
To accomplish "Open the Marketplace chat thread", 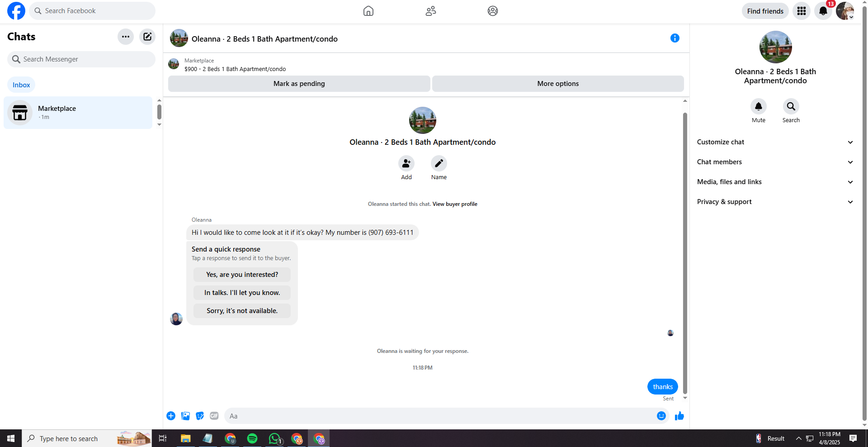I will [x=78, y=113].
